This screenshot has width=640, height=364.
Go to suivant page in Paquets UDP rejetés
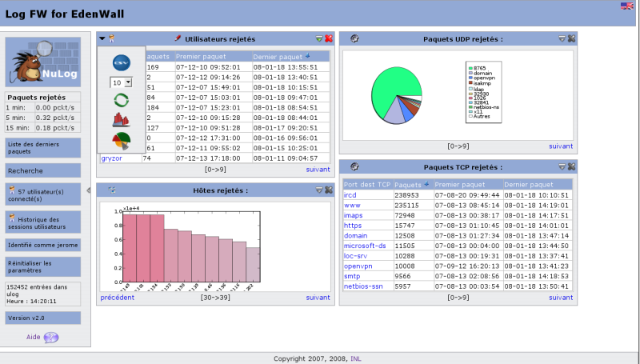coord(561,146)
